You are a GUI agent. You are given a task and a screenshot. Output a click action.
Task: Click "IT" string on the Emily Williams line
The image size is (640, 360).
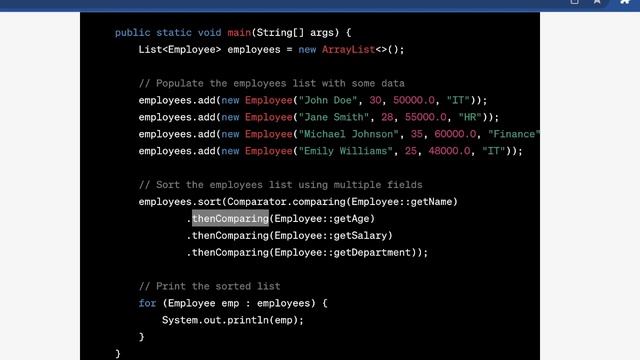[x=493, y=151]
